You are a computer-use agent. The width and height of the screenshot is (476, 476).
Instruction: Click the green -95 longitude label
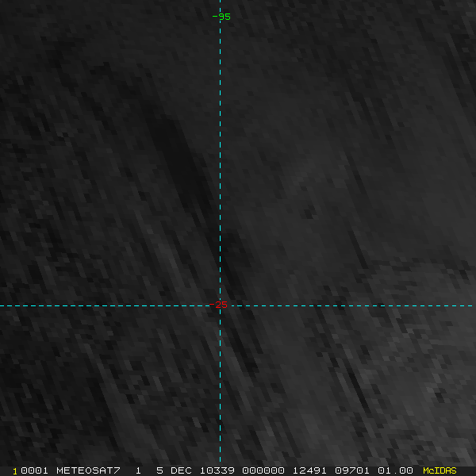(221, 17)
